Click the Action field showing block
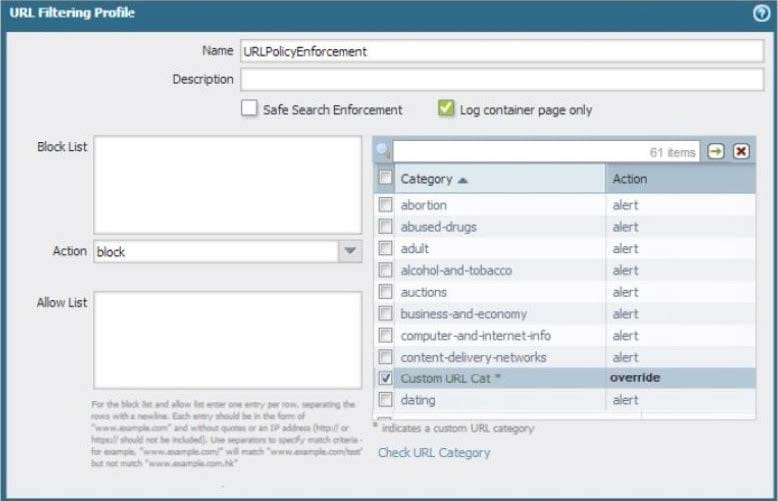This screenshot has height=501, width=778. pos(216,251)
